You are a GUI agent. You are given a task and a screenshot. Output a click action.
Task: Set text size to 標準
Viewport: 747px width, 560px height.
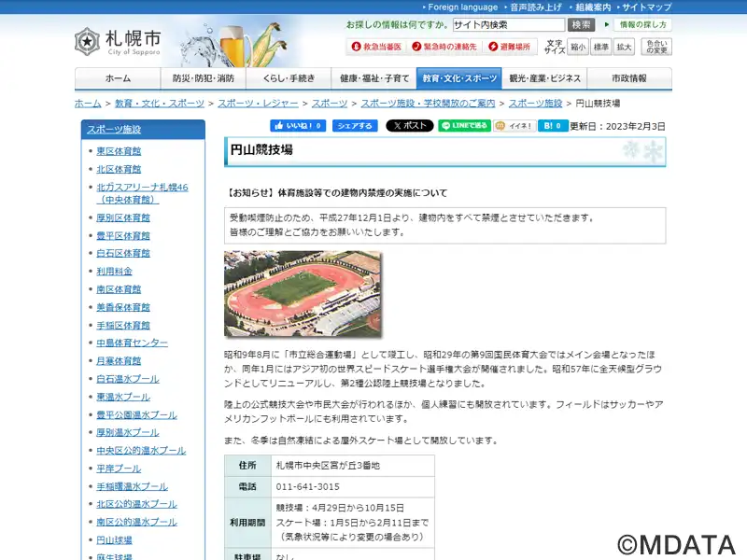(x=600, y=47)
